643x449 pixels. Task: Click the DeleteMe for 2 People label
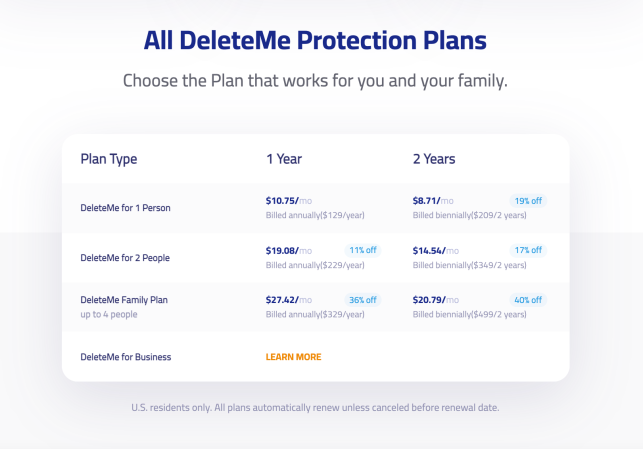tap(125, 258)
